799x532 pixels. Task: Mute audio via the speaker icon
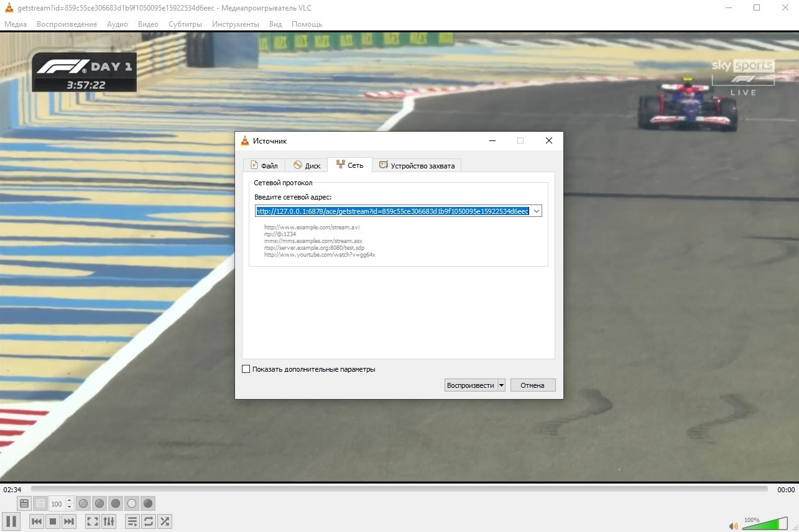[734, 526]
